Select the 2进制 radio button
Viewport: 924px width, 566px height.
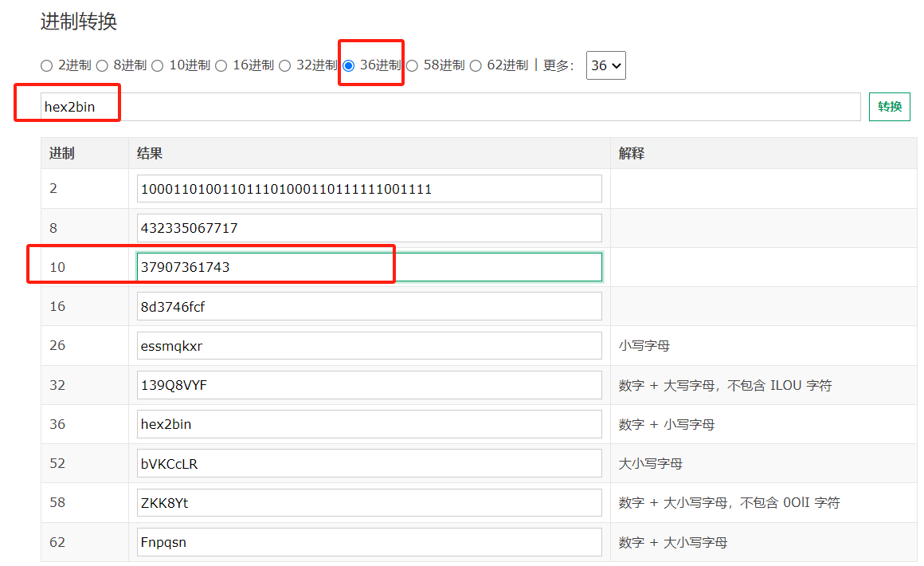pyautogui.click(x=46, y=65)
